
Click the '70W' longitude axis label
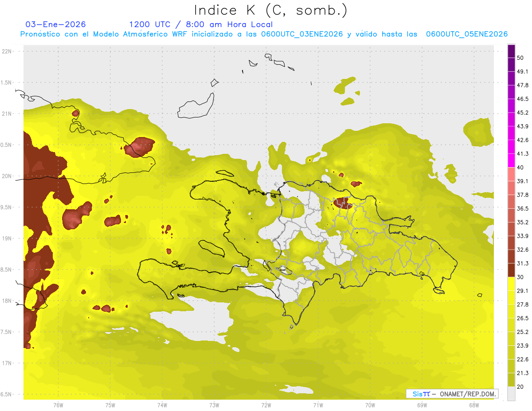click(370, 405)
